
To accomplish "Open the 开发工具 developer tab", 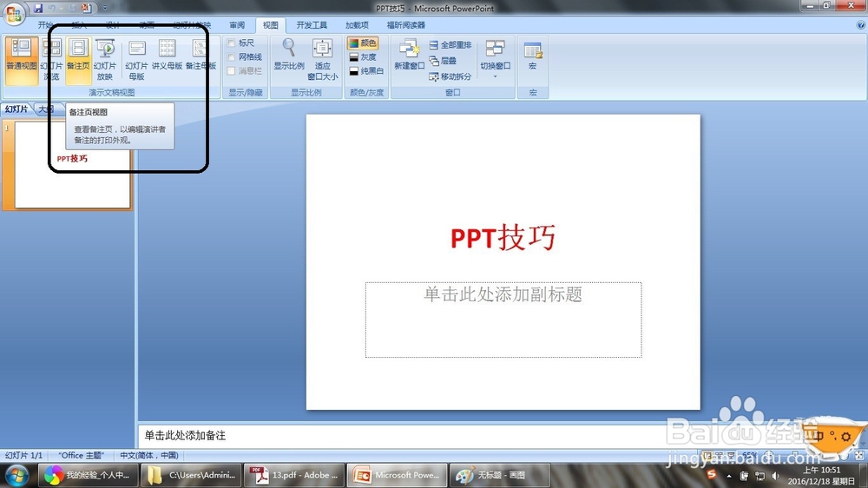I will (312, 25).
